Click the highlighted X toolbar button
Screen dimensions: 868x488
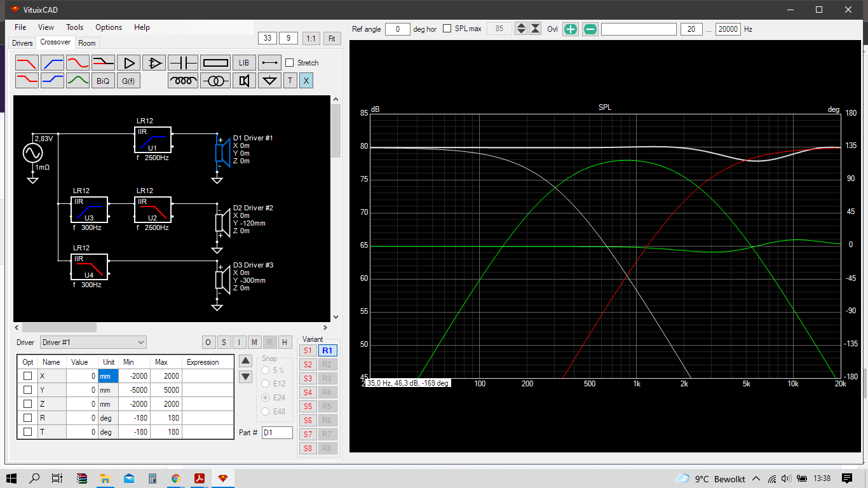(306, 81)
